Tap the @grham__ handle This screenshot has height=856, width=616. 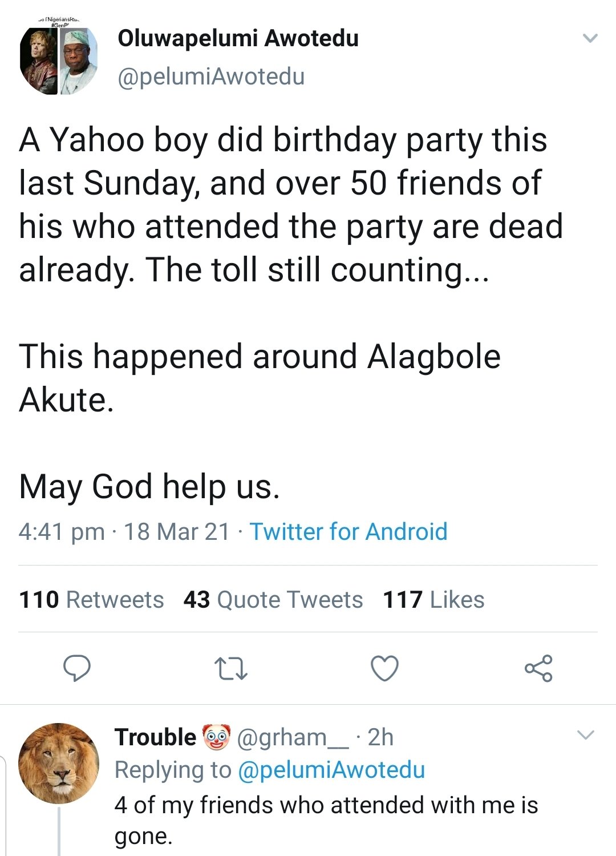(292, 737)
